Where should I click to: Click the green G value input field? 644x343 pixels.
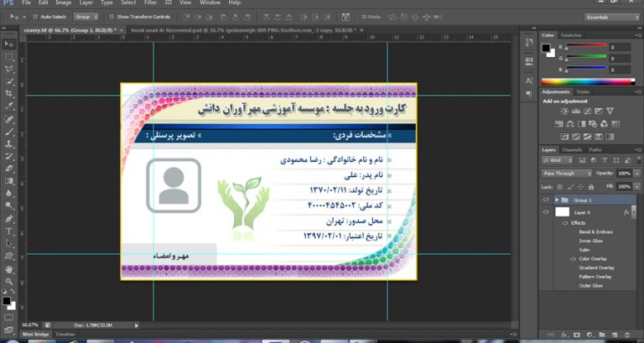pos(621,59)
